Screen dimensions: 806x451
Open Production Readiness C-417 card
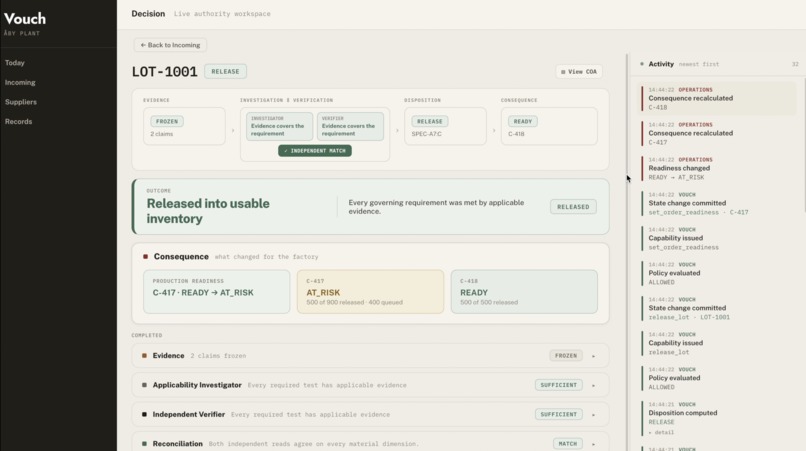point(216,292)
